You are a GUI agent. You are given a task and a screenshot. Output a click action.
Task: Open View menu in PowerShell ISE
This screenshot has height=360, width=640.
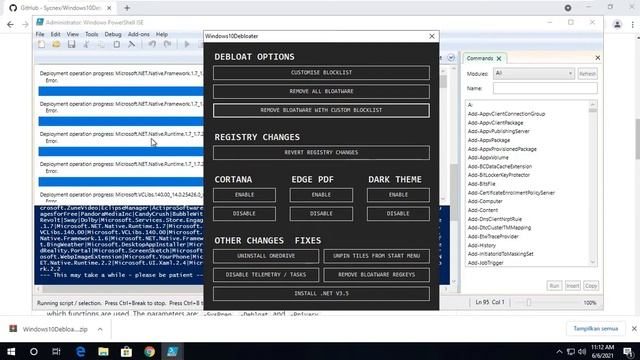(73, 34)
